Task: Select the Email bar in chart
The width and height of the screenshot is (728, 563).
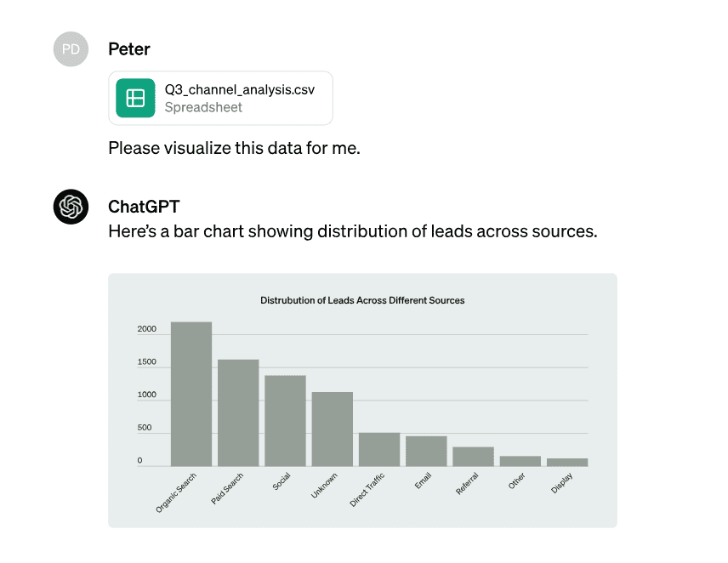Action: tap(426, 451)
